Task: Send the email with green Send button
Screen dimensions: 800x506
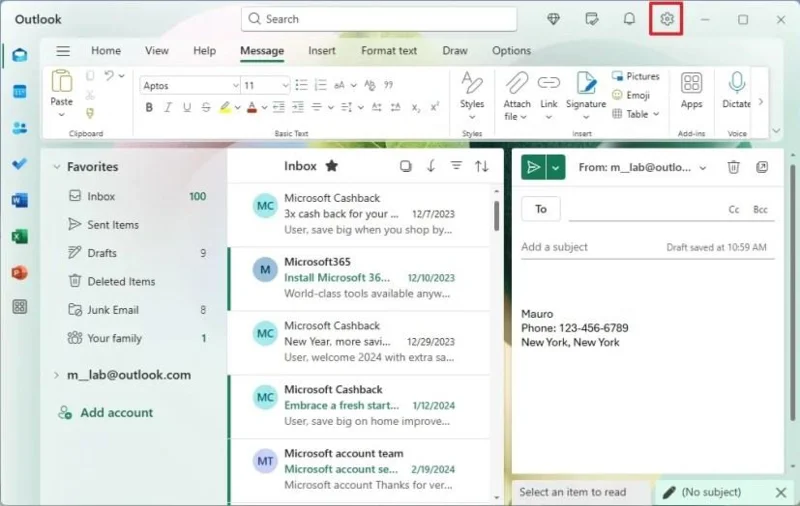Action: click(533, 167)
